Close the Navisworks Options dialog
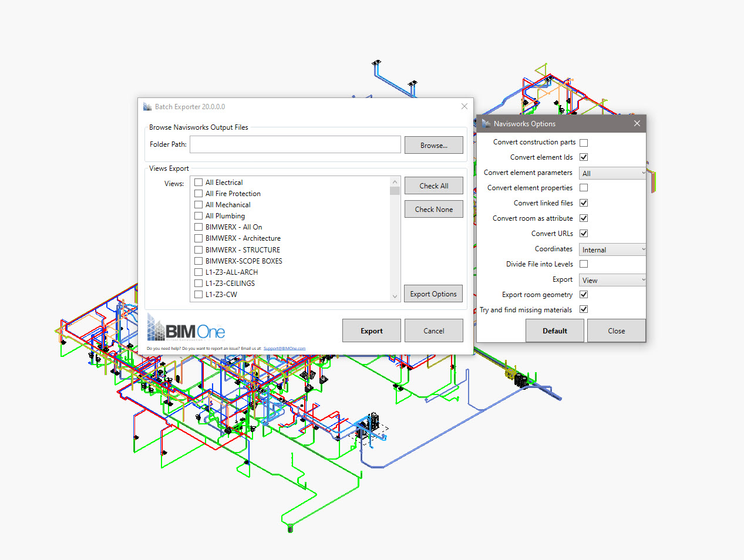Image resolution: width=744 pixels, height=560 pixels. coord(637,123)
